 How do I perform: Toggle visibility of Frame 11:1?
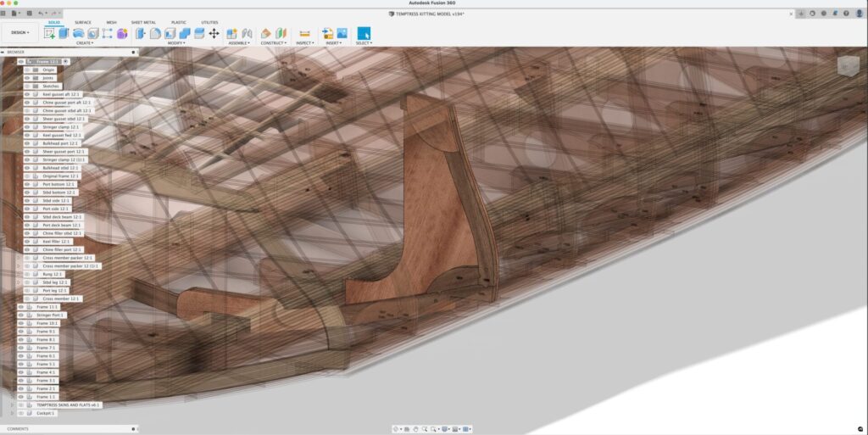20,307
